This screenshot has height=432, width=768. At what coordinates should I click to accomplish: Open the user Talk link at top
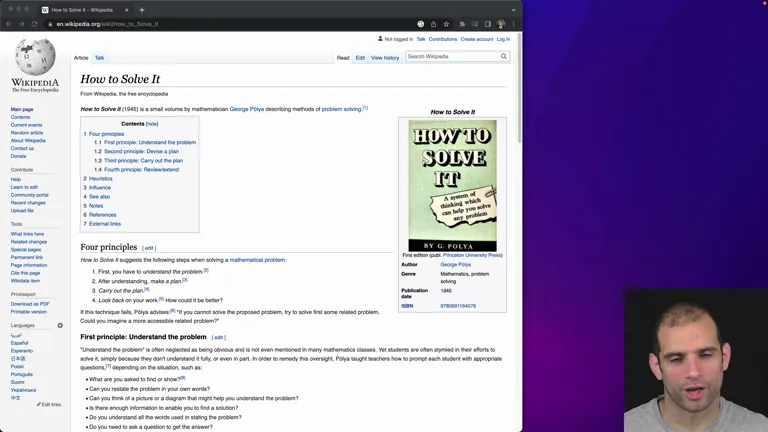[421, 39]
